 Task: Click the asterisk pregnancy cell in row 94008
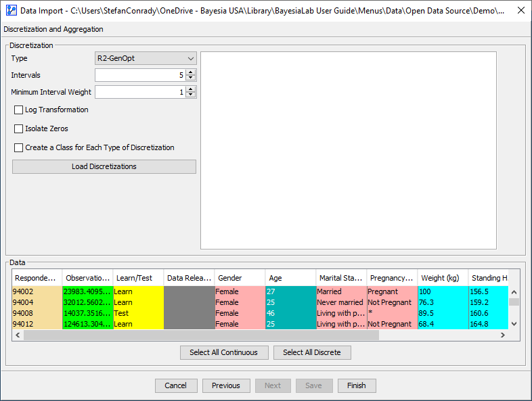coord(392,313)
